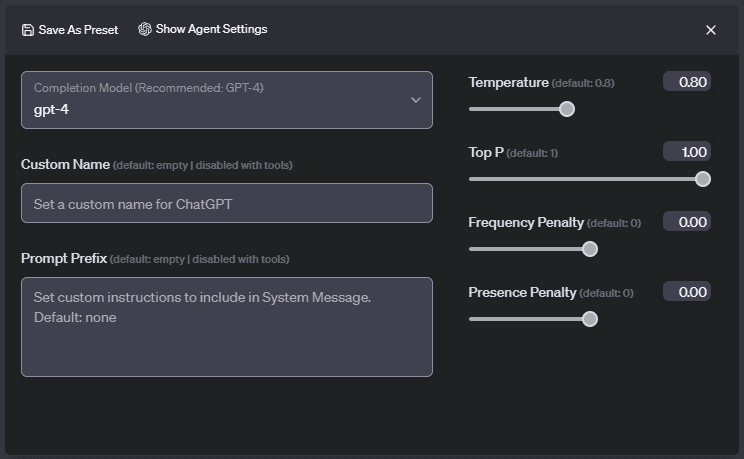Click the Temperature slider handle
Viewport: 744px width, 459px height.
(x=567, y=109)
